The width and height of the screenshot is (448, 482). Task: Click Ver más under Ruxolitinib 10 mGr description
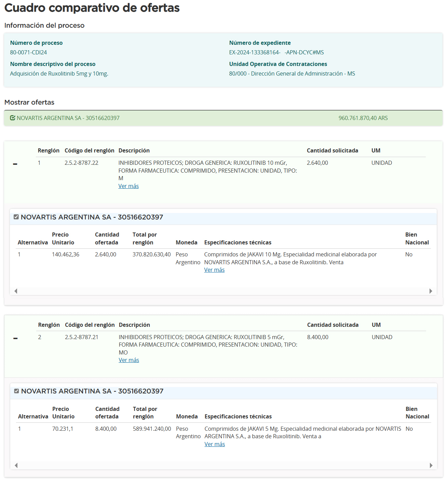point(128,186)
